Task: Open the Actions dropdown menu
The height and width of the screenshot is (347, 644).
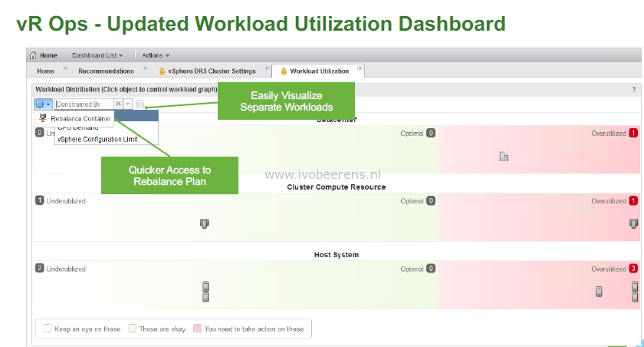Action: (156, 55)
